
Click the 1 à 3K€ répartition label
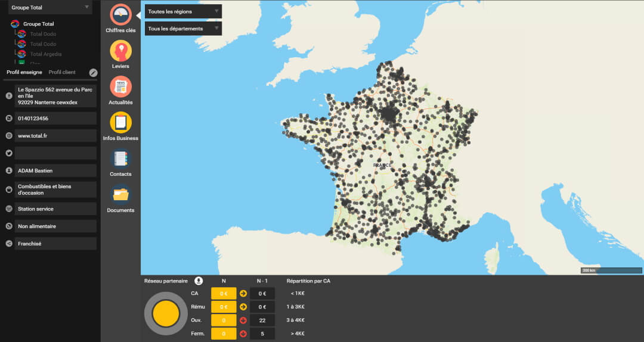click(295, 307)
